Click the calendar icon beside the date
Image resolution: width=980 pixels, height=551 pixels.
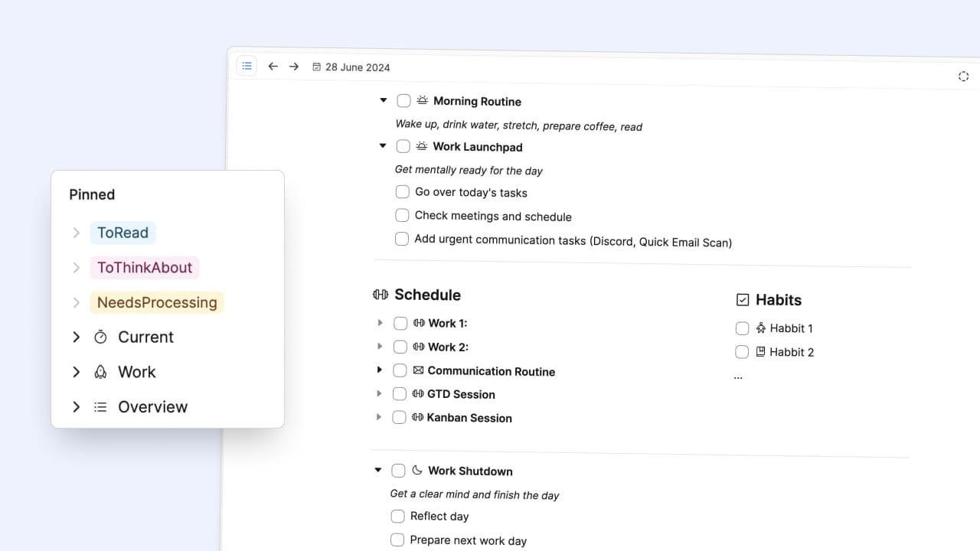tap(316, 67)
